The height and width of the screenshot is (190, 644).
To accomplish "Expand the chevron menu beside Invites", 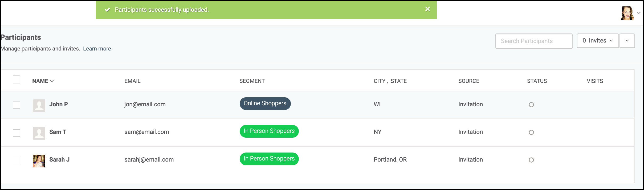I will pos(627,41).
